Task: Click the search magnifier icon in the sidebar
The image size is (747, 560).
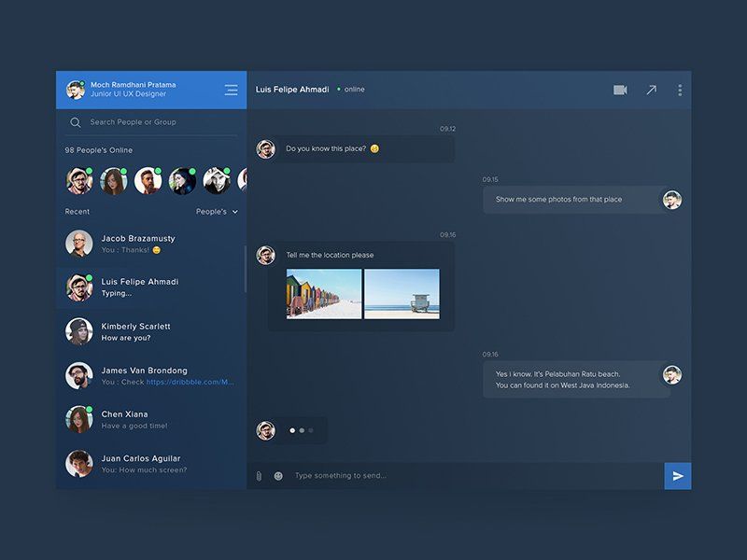Action: pyautogui.click(x=76, y=122)
